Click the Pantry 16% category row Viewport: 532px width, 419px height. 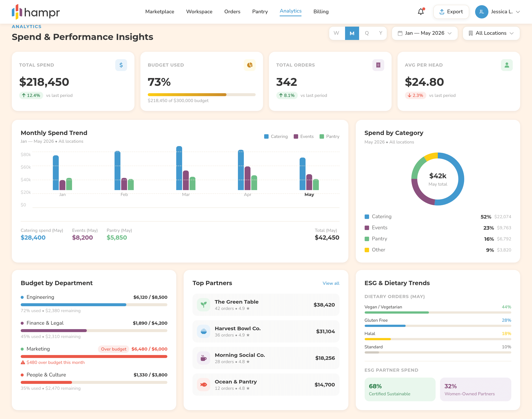tap(438, 239)
